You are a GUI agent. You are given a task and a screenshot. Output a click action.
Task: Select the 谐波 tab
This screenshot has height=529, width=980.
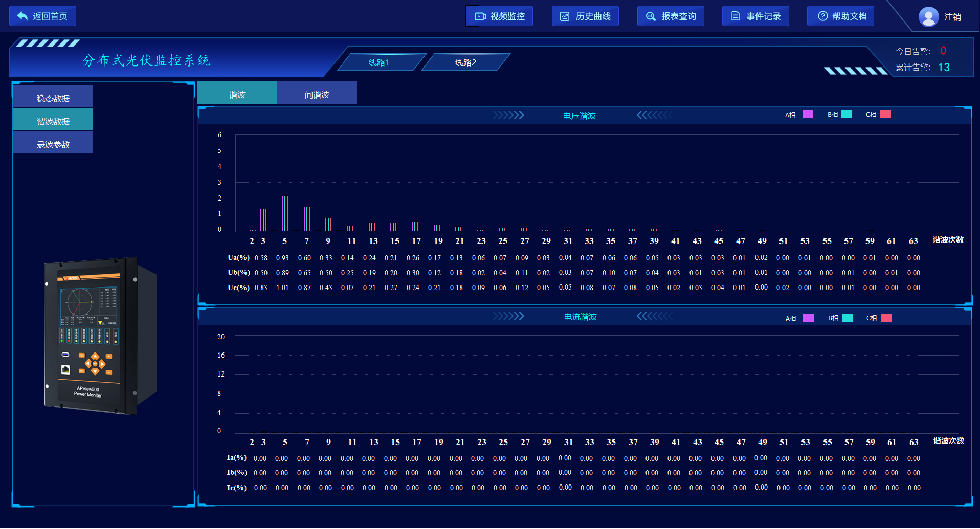click(x=237, y=93)
